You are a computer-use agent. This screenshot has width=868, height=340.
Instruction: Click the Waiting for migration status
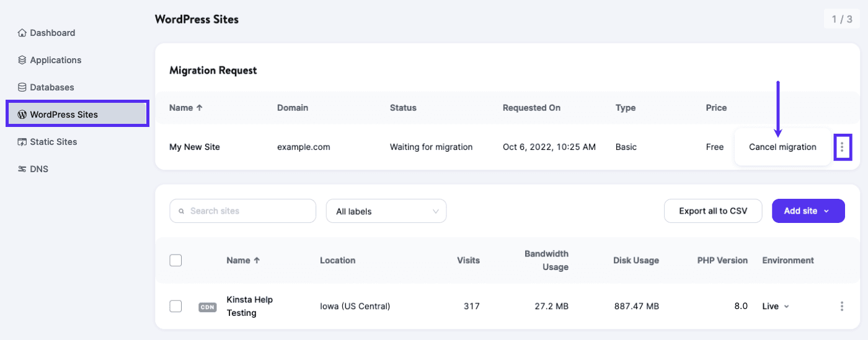[432, 147]
